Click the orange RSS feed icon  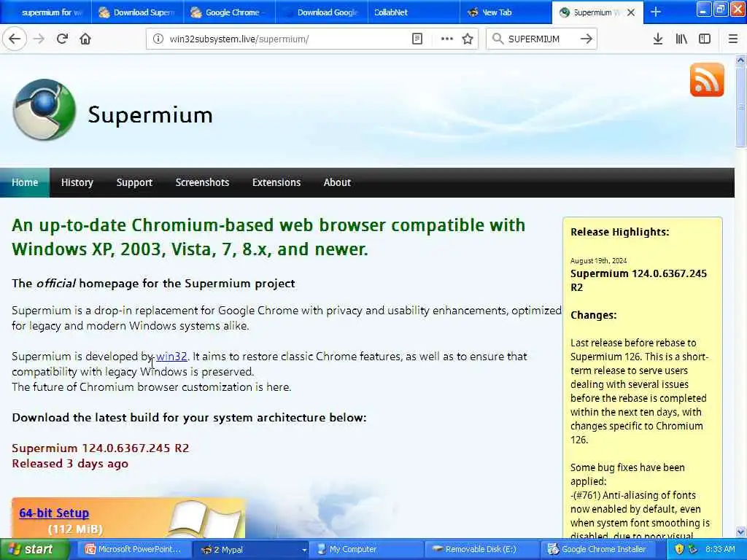click(706, 79)
